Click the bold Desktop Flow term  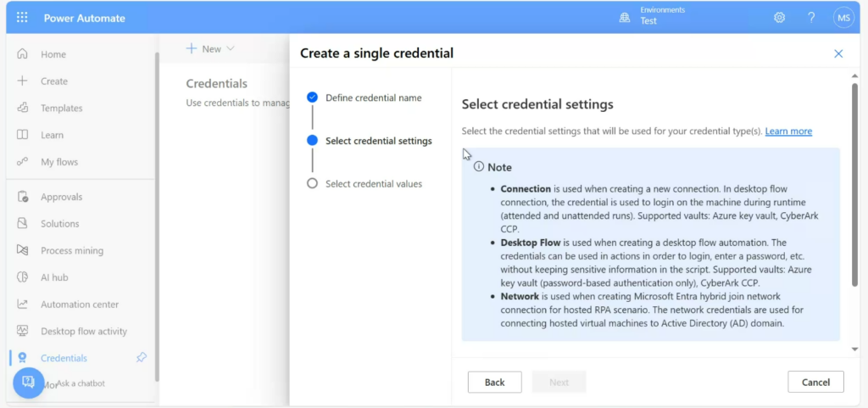(531, 243)
